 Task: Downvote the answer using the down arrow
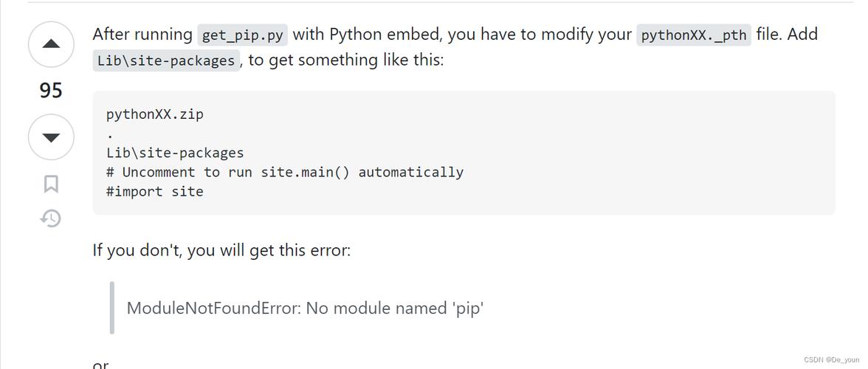click(x=51, y=137)
